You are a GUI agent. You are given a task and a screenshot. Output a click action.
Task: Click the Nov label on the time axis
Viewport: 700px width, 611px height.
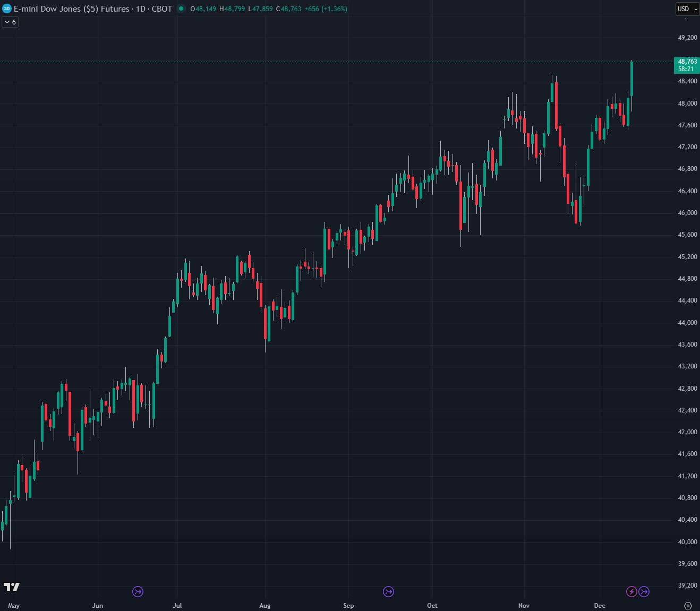(x=524, y=606)
